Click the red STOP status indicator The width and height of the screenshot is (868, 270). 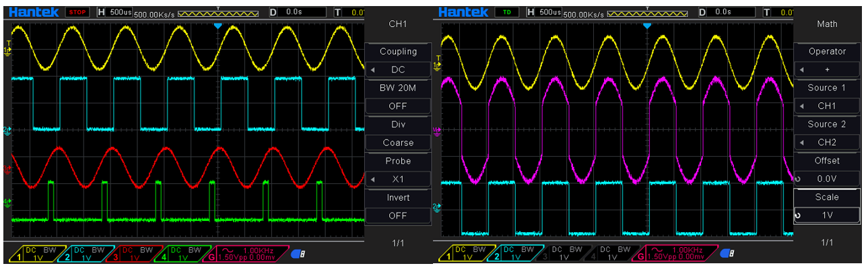[78, 12]
